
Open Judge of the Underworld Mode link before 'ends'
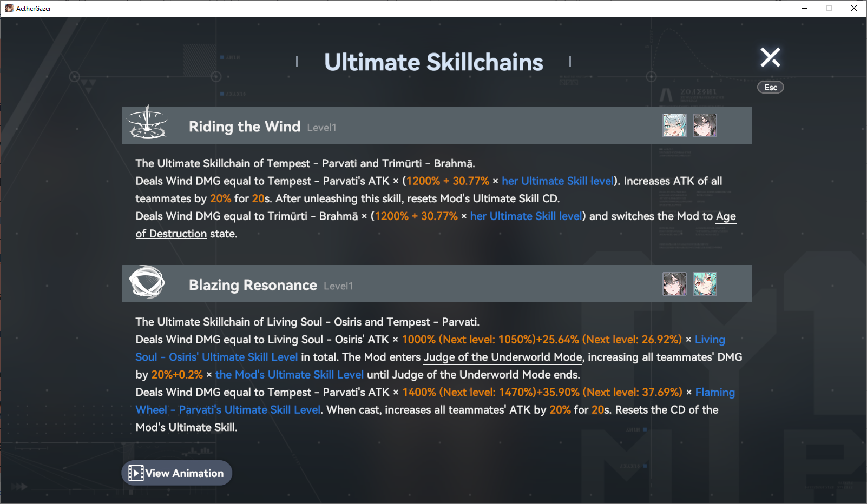point(471,375)
